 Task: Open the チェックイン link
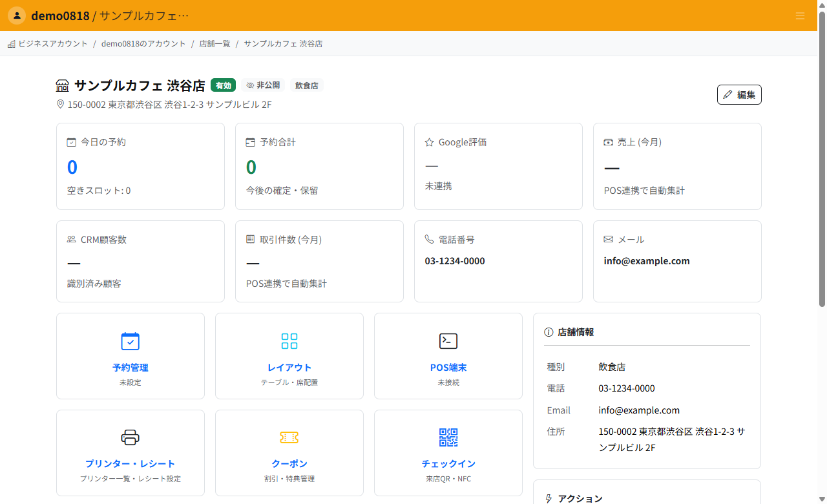coord(448,464)
